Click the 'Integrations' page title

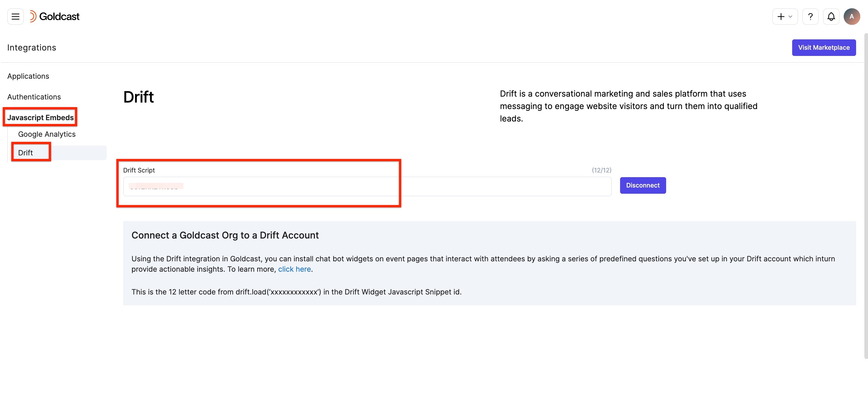[x=32, y=48]
